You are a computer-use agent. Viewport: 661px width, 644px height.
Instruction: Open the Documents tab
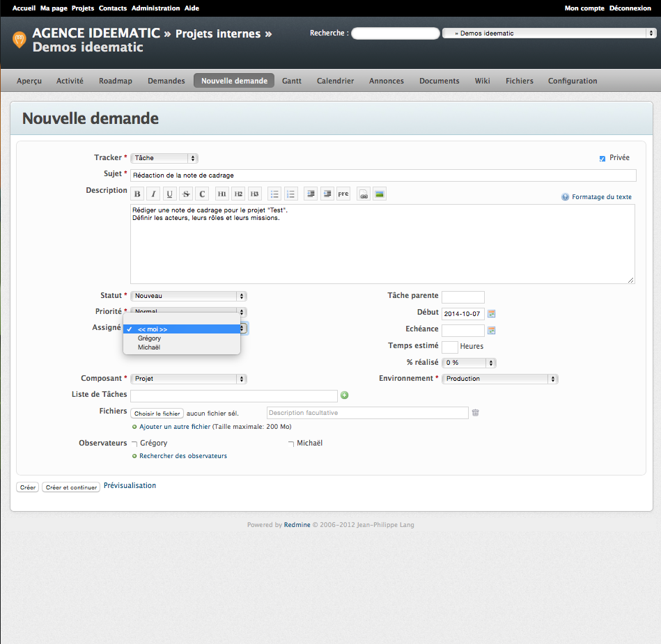(x=440, y=81)
